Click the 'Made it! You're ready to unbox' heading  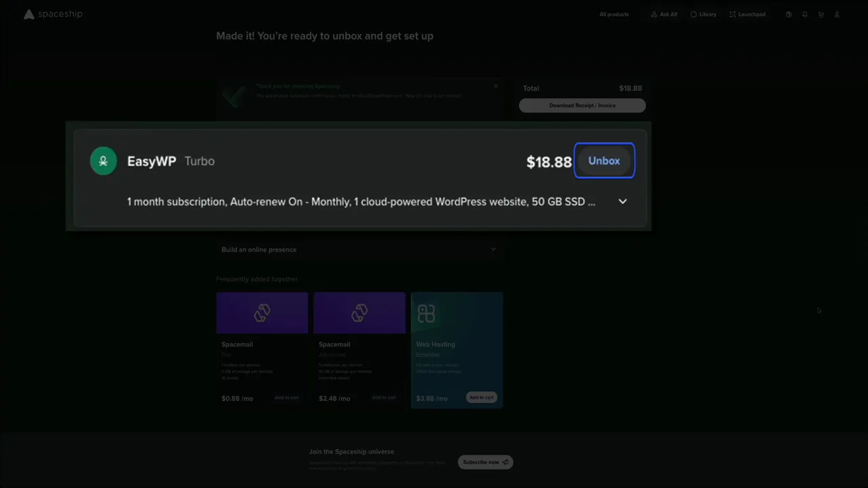pos(325,36)
